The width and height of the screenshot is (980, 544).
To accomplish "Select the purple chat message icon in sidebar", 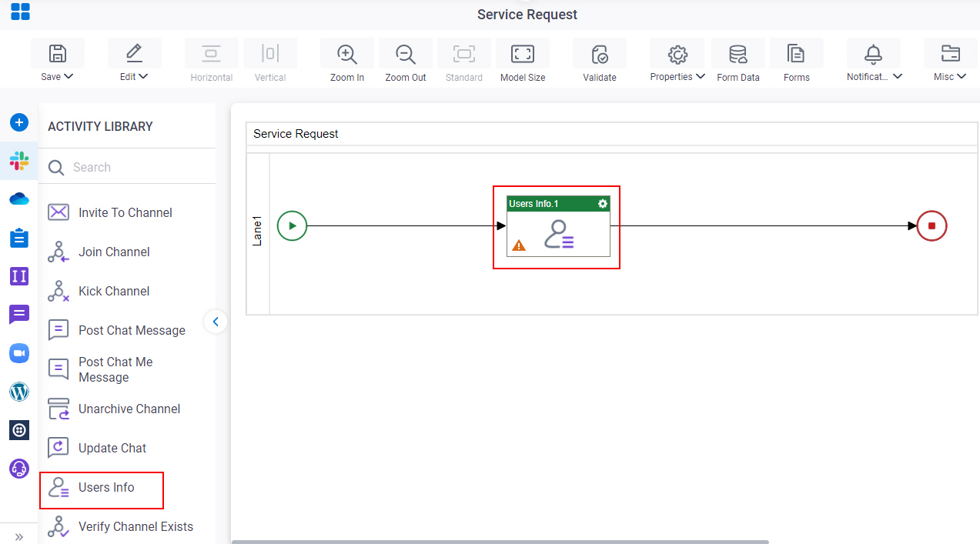I will click(19, 315).
